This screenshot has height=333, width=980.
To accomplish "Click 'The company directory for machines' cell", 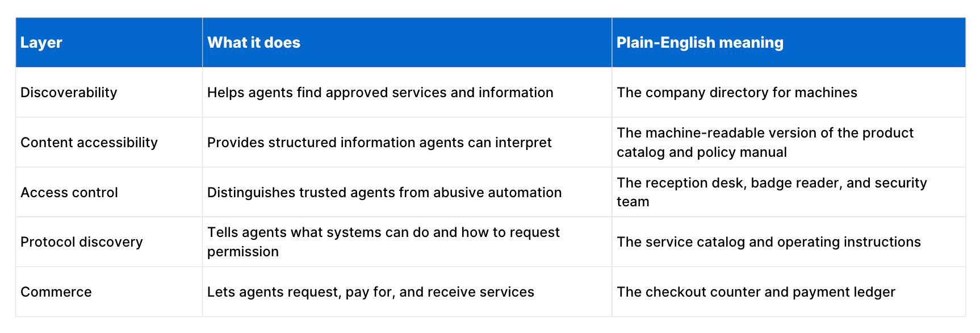I will pyautogui.click(x=789, y=93).
